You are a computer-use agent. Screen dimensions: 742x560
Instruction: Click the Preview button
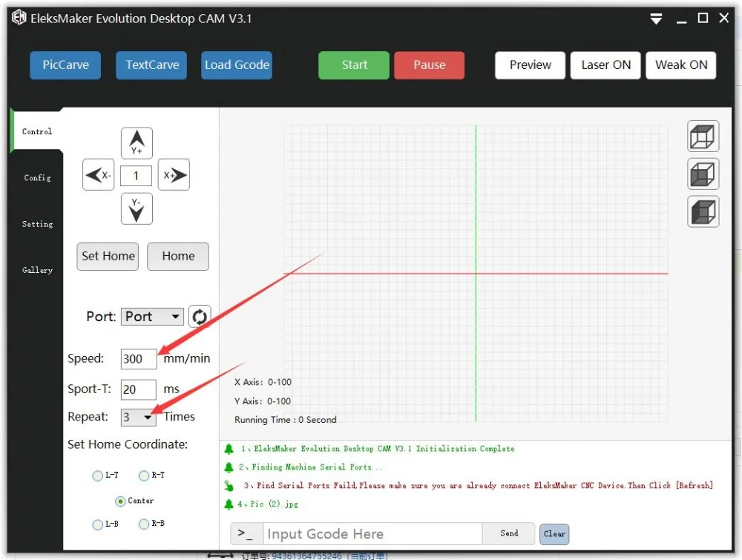click(530, 65)
